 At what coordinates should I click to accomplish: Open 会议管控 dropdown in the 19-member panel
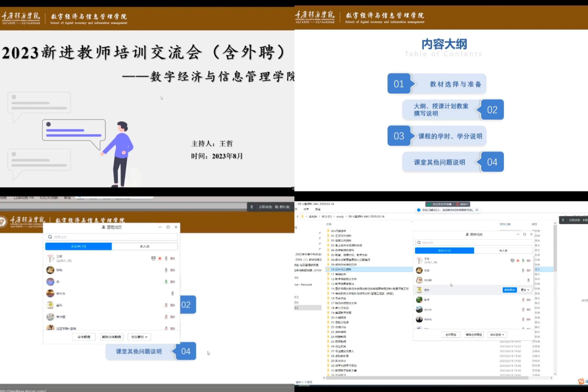click(x=139, y=337)
